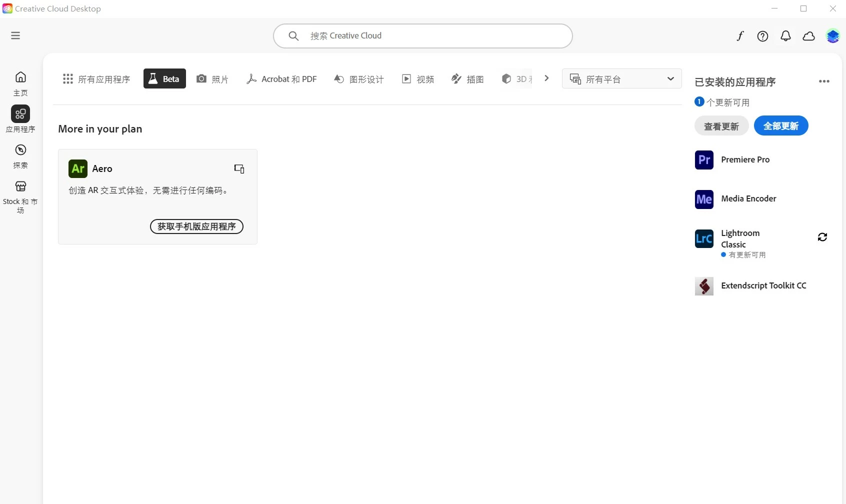Click 获取手机版应用程序 button
The width and height of the screenshot is (846, 504).
[x=196, y=226]
